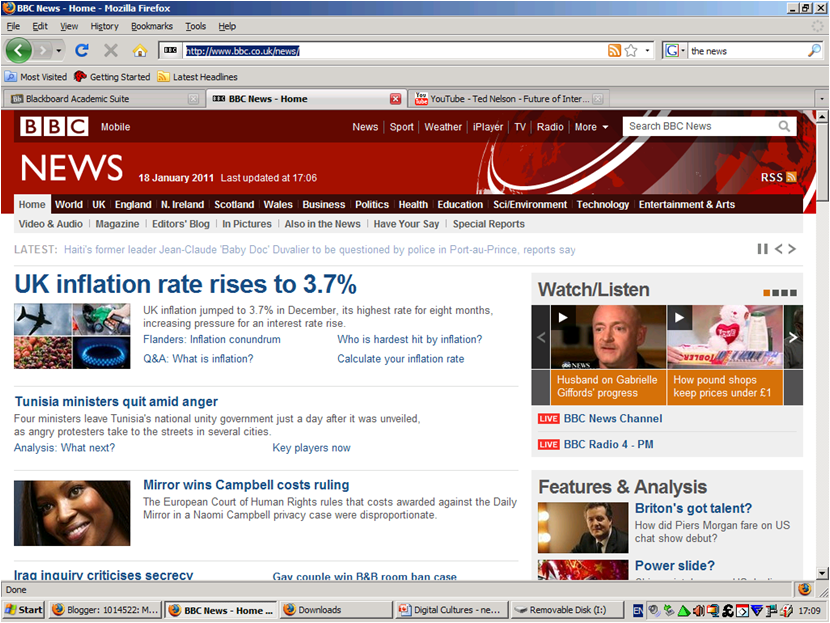
Task: Open UK inflation rate rises headline
Action: click(185, 284)
